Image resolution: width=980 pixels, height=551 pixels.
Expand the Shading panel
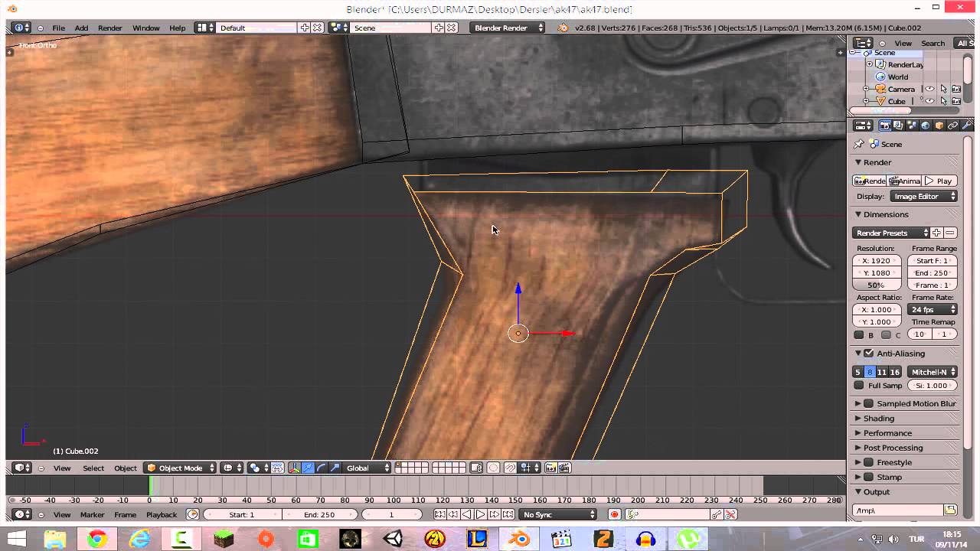[x=879, y=419]
